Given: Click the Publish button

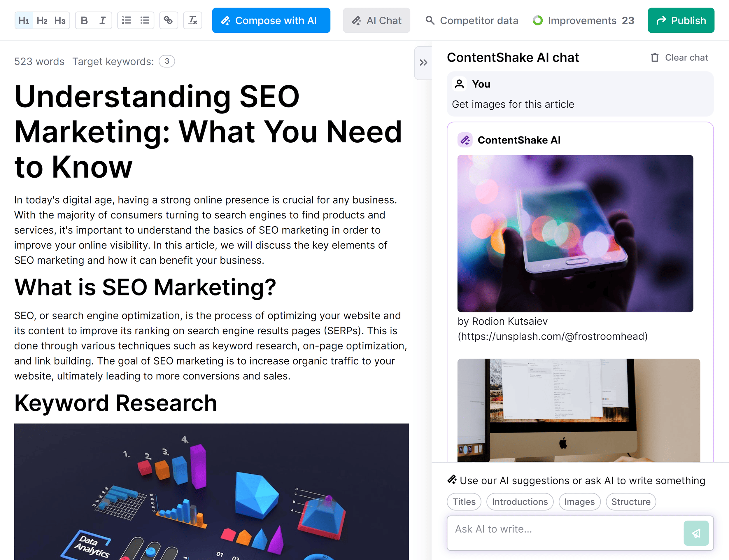Looking at the screenshot, I should pos(681,21).
